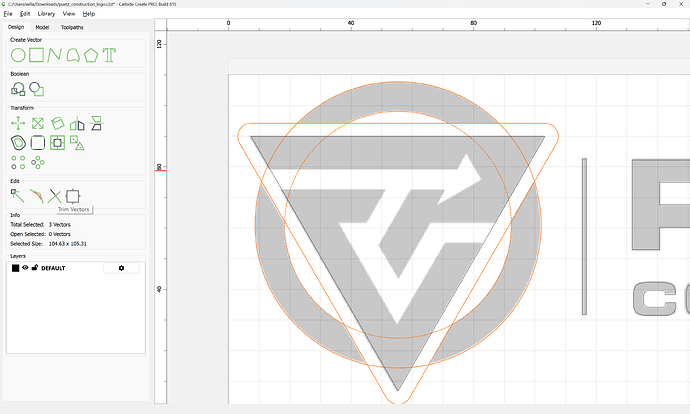Activate the Resize transform tool
Screen dimensions: 690x414
point(38,124)
